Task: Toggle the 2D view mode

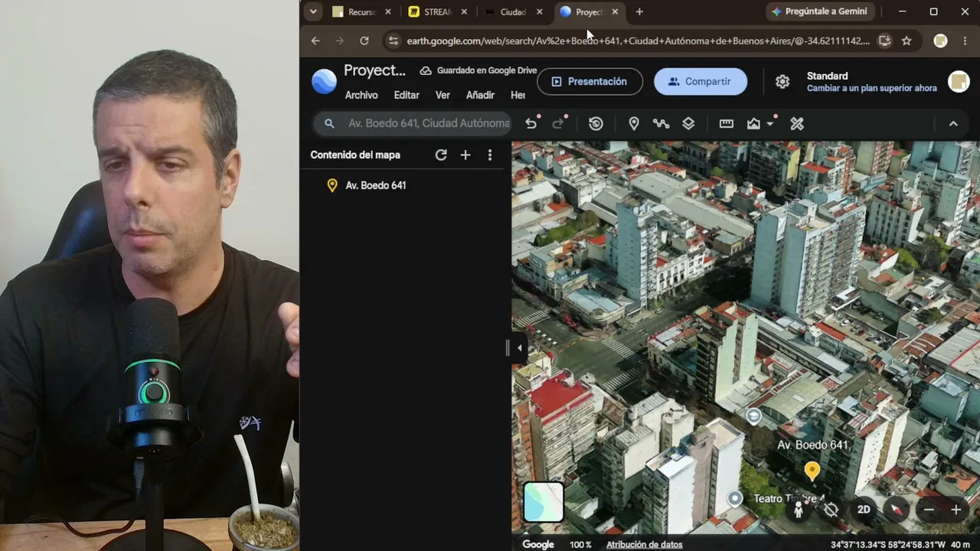Action: pyautogui.click(x=864, y=510)
